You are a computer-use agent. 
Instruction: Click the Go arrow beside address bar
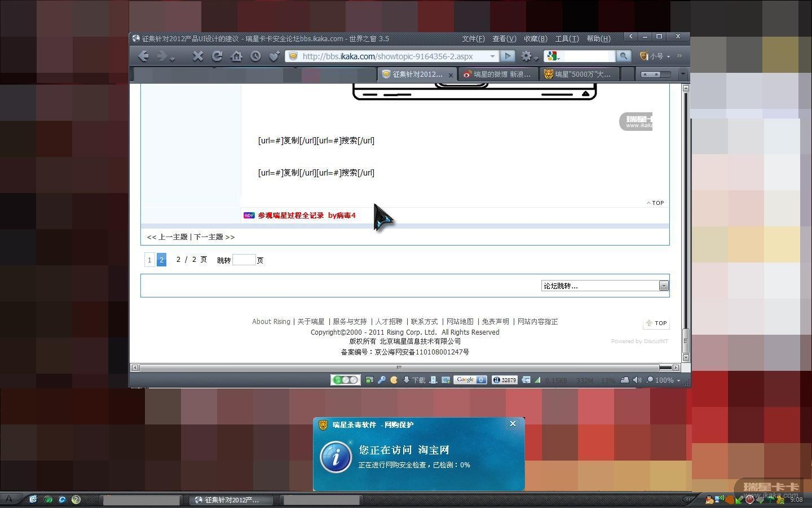(507, 56)
